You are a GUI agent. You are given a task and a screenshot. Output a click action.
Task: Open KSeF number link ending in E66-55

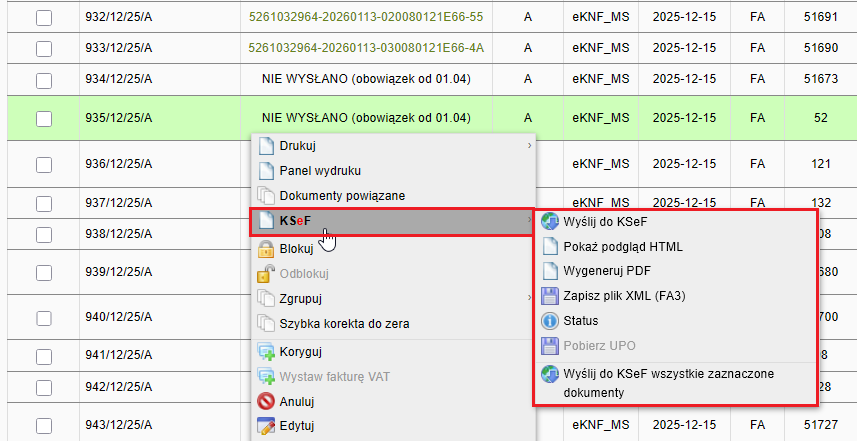pos(365,17)
